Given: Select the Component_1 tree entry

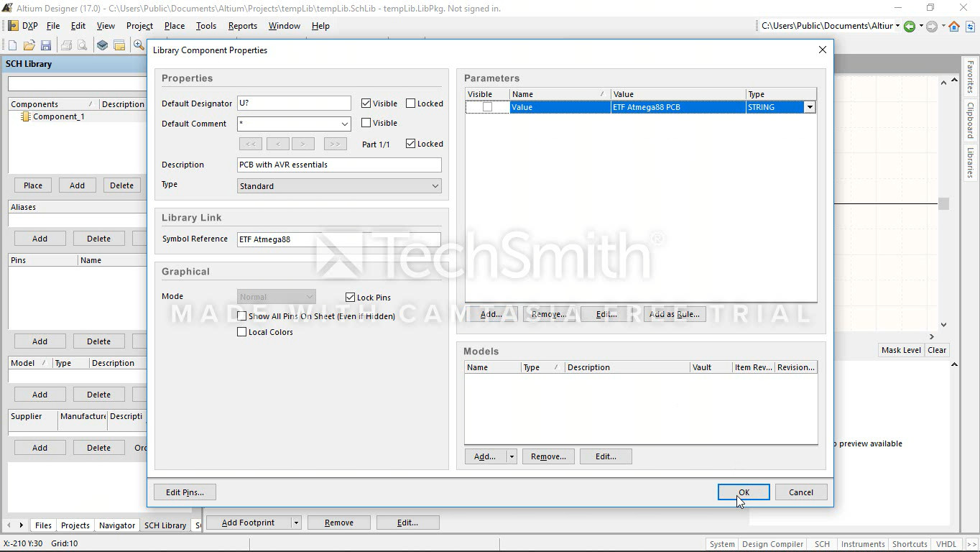Looking at the screenshot, I should tap(58, 116).
